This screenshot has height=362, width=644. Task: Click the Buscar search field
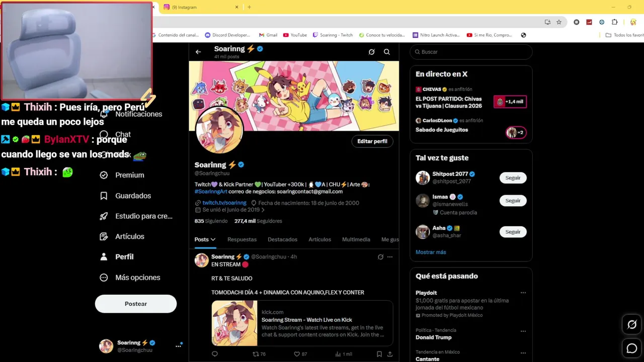pyautogui.click(x=471, y=52)
